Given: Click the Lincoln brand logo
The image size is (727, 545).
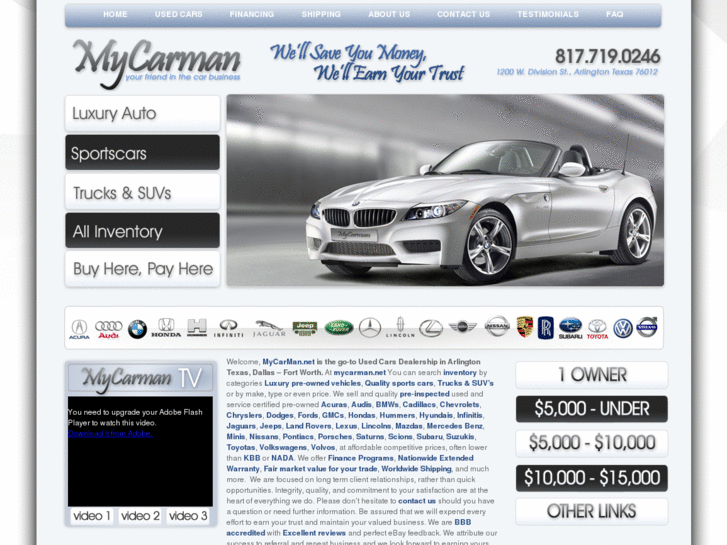Looking at the screenshot, I should click(x=400, y=327).
